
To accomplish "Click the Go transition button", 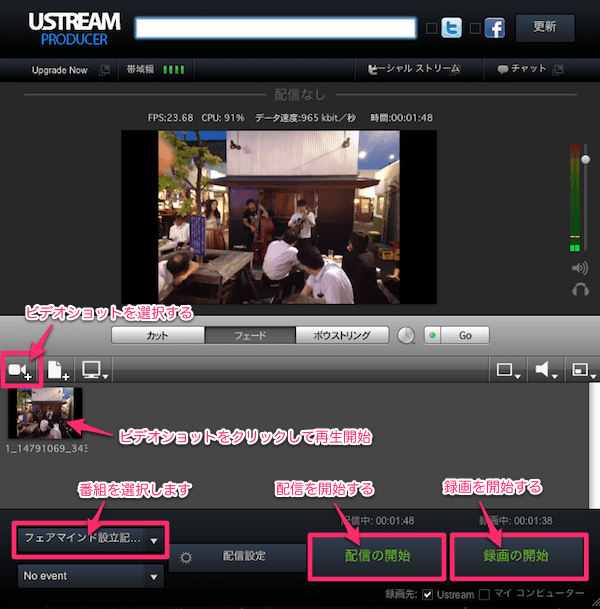I will [x=465, y=335].
